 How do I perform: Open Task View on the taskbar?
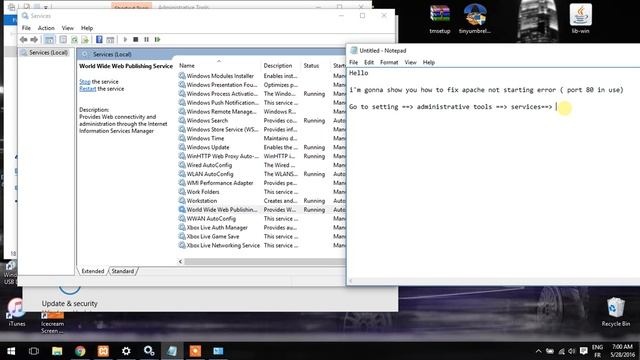(34, 351)
